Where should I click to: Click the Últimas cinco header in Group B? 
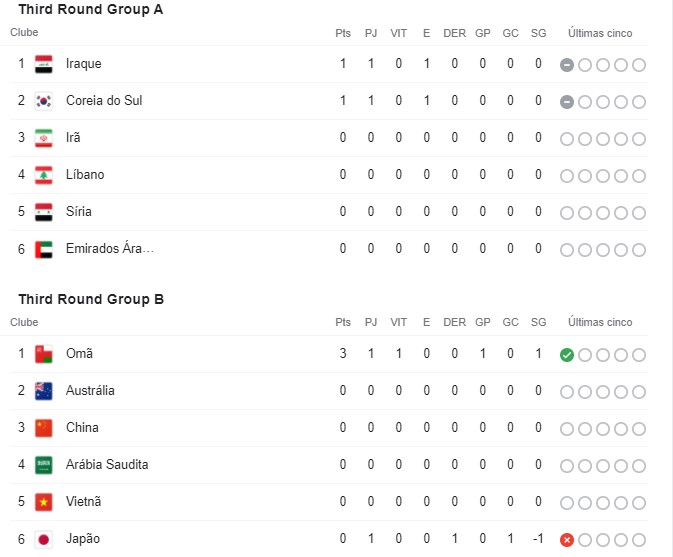(x=600, y=323)
